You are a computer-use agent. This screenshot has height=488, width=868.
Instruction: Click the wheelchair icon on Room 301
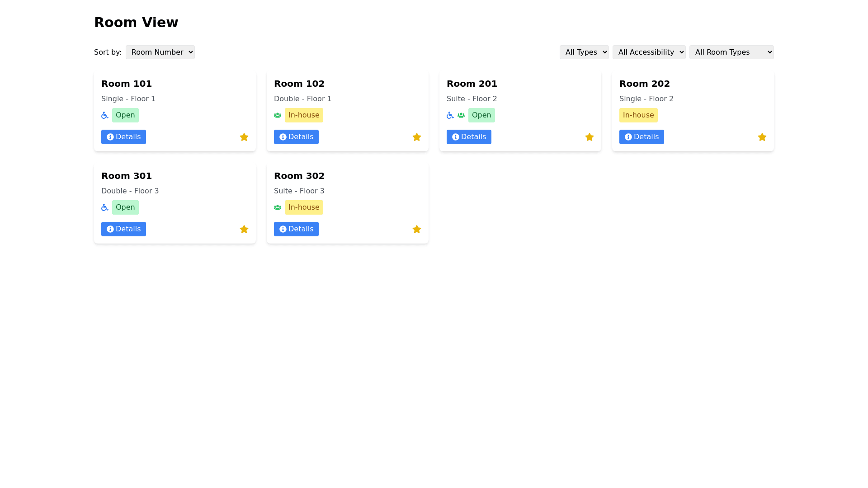tap(105, 207)
